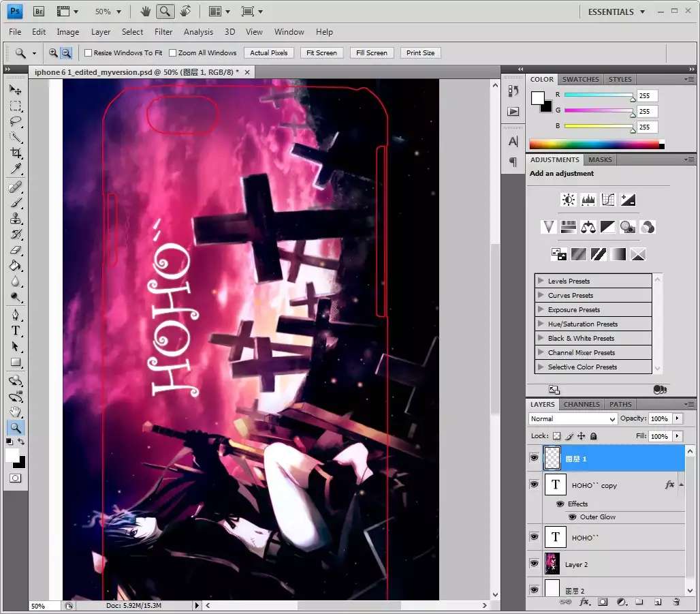Select the Eraser tool
Image resolution: width=700 pixels, height=614 pixels.
point(16,250)
